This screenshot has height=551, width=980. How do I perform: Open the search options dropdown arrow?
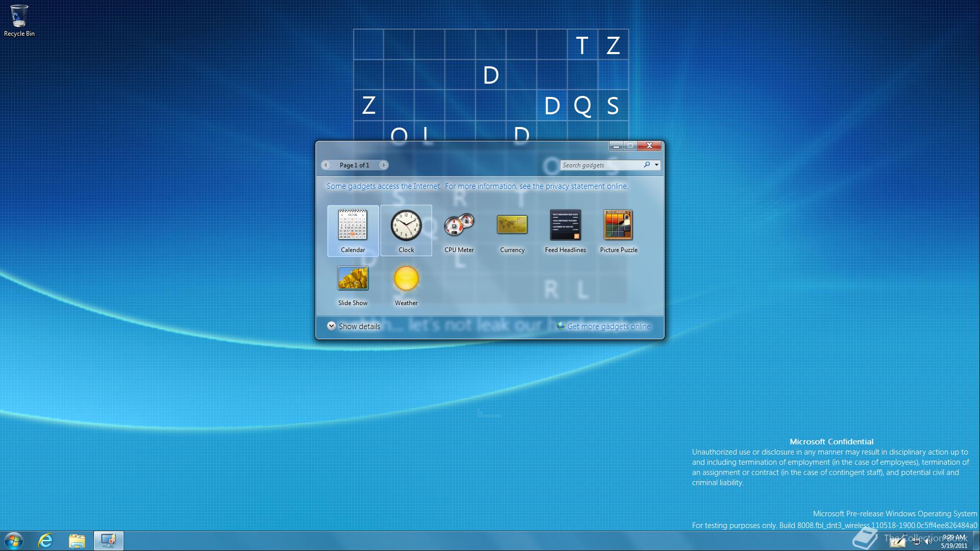[x=656, y=165]
